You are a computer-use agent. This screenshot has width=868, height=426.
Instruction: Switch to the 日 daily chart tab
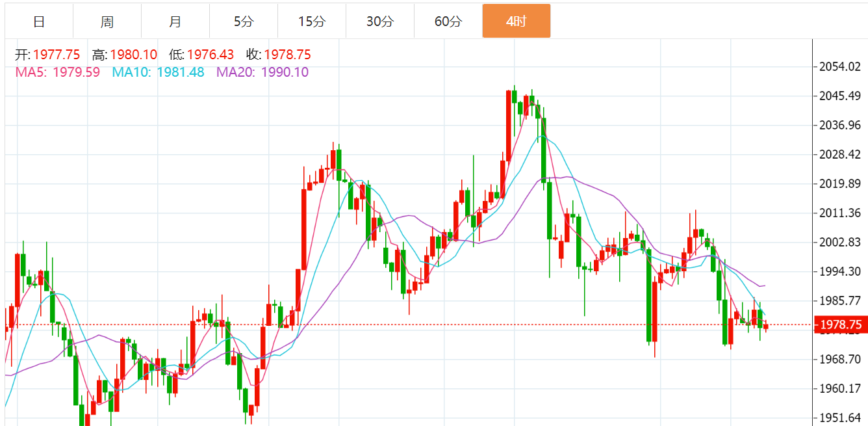(39, 21)
